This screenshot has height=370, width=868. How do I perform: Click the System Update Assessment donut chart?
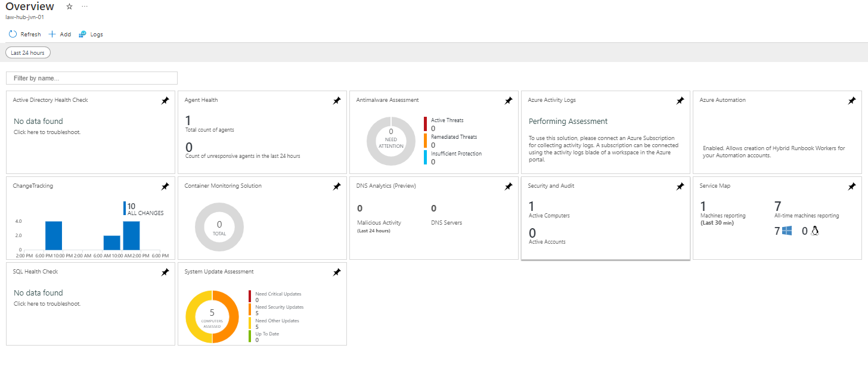(x=212, y=316)
